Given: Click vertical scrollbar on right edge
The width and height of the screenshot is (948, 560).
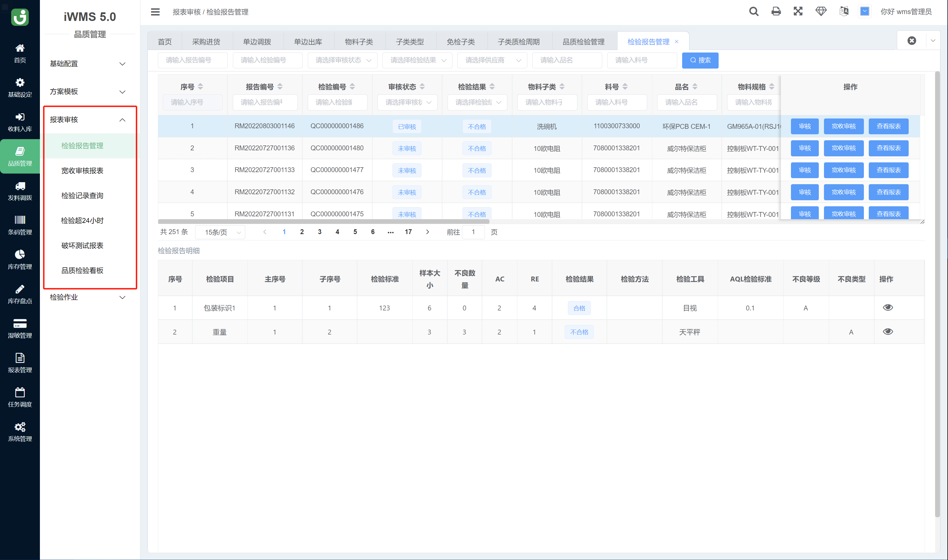Looking at the screenshot, I should click(x=937, y=294).
